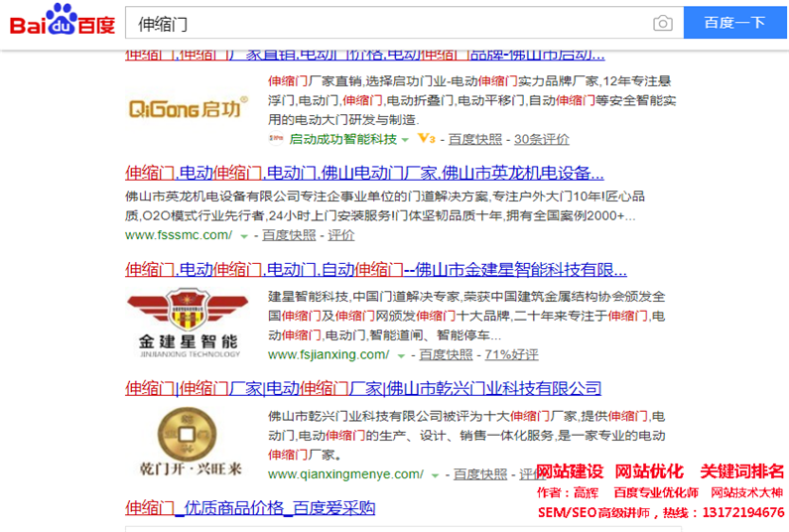Open 百度快照 for the qianxingmenye.com result
The width and height of the screenshot is (789, 532).
[x=480, y=474]
